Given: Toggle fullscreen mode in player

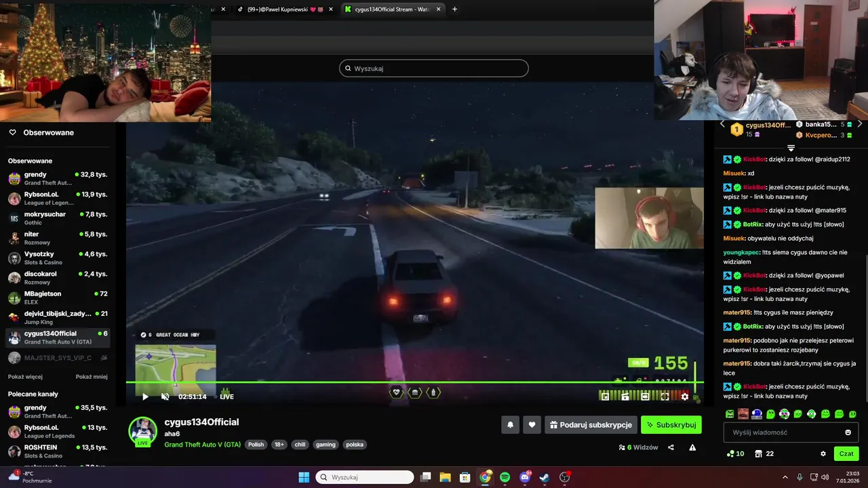Looking at the screenshot, I should coord(665,396).
